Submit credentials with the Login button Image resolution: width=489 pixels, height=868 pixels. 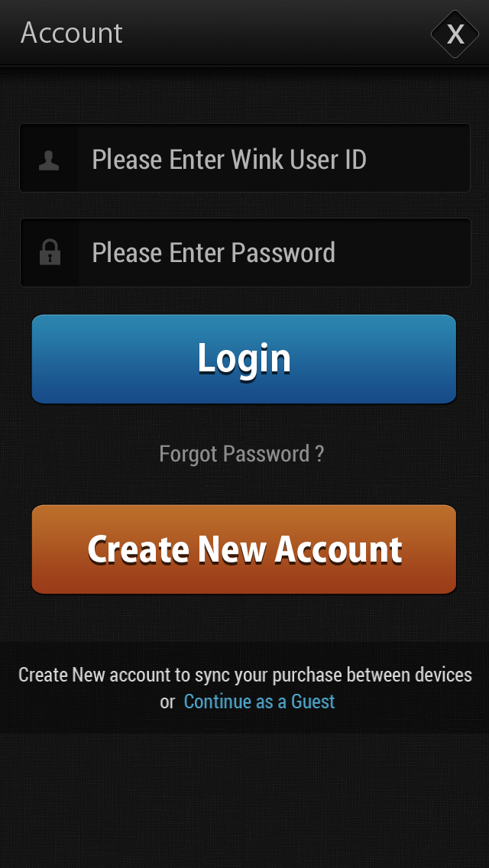coord(244,358)
